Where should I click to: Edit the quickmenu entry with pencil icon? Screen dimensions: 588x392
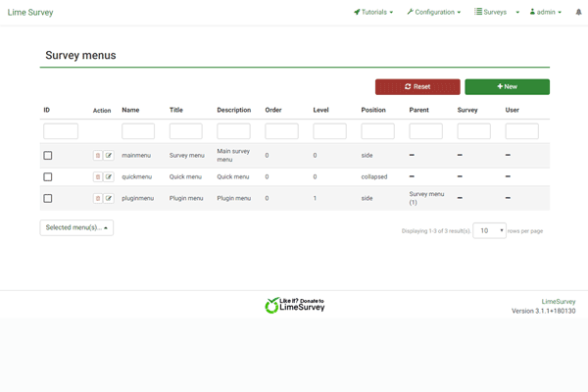point(109,176)
